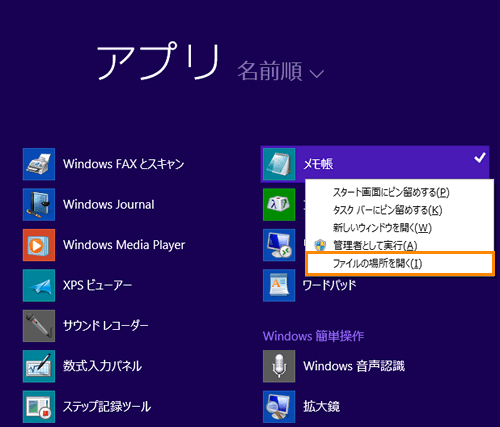Click the Windows FAX とスキャン label

click(123, 164)
